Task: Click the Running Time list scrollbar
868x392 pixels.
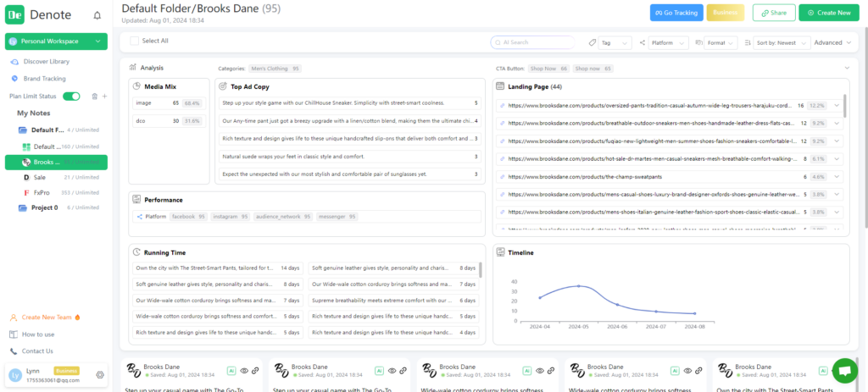Action: coord(480,269)
